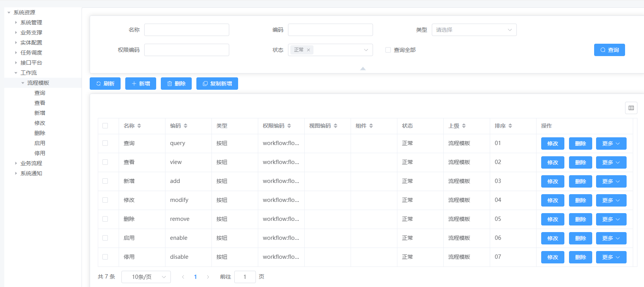Open 更多 dropdown for the modify row

(x=611, y=200)
